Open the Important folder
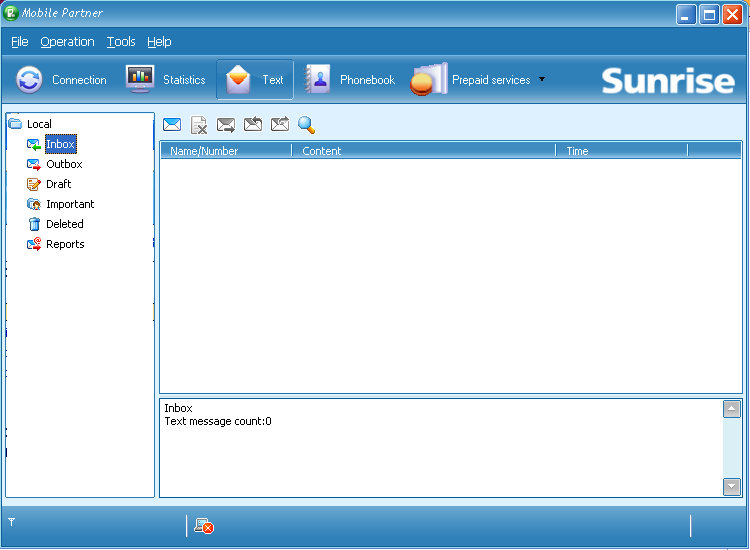 tap(70, 204)
